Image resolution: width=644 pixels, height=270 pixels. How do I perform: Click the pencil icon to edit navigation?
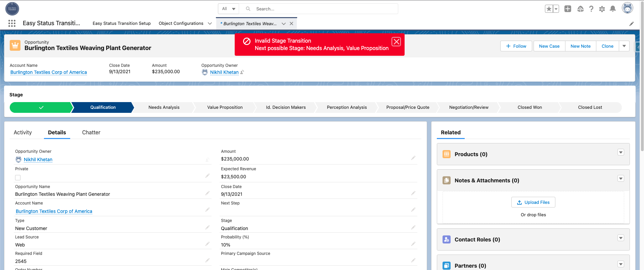tap(632, 24)
